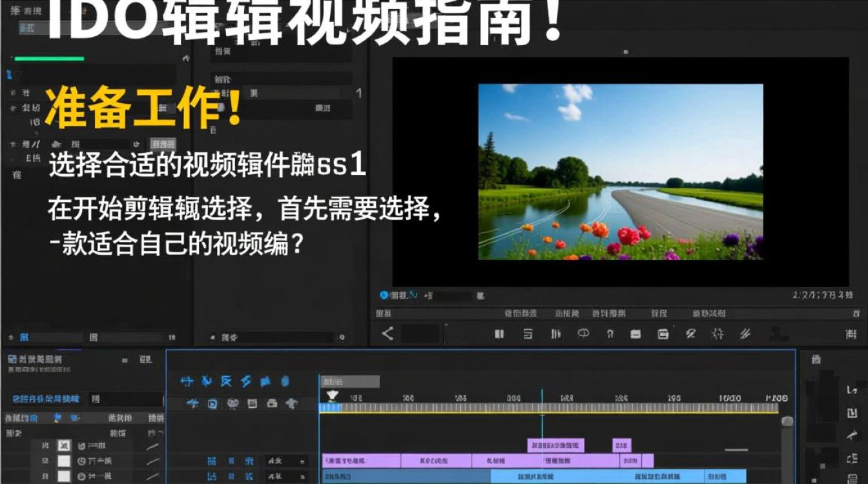
Task: Toggle the third track's white square
Action: coord(63,476)
